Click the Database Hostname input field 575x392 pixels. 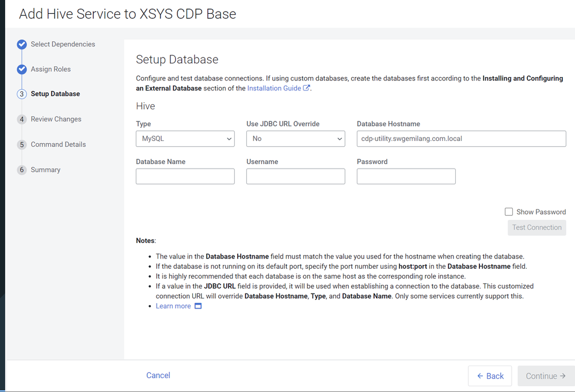(461, 139)
